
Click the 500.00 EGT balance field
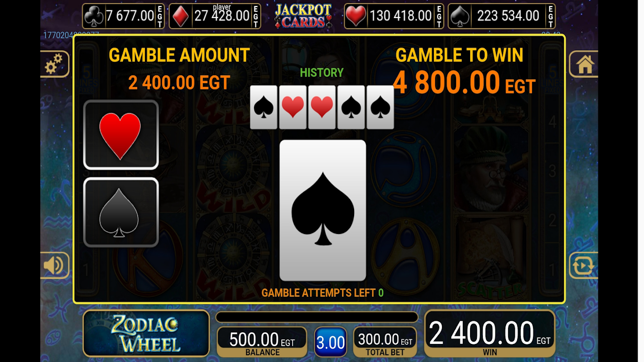(x=262, y=342)
